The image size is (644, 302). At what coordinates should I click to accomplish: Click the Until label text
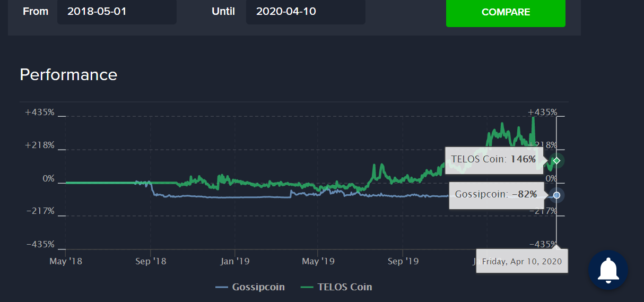(223, 11)
